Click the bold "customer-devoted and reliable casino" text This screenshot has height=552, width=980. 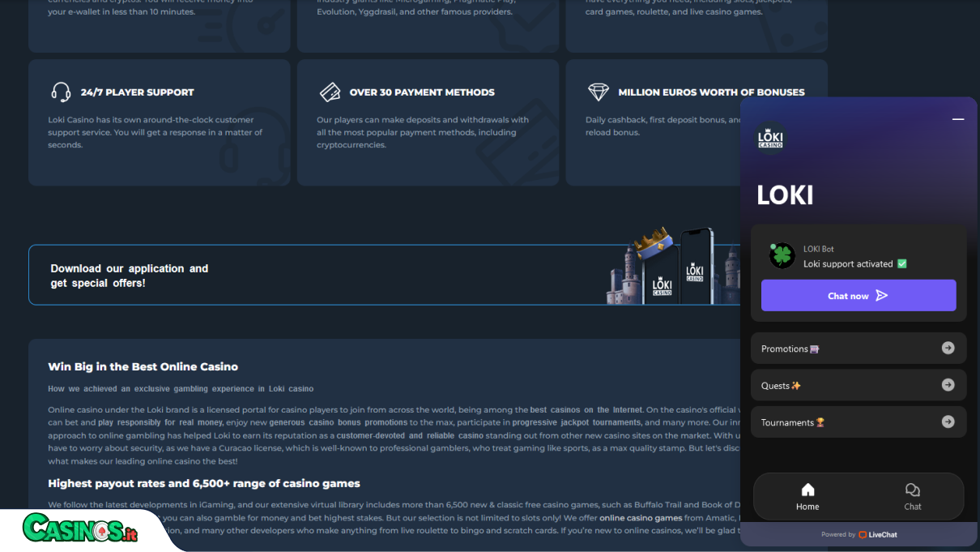[x=410, y=436]
